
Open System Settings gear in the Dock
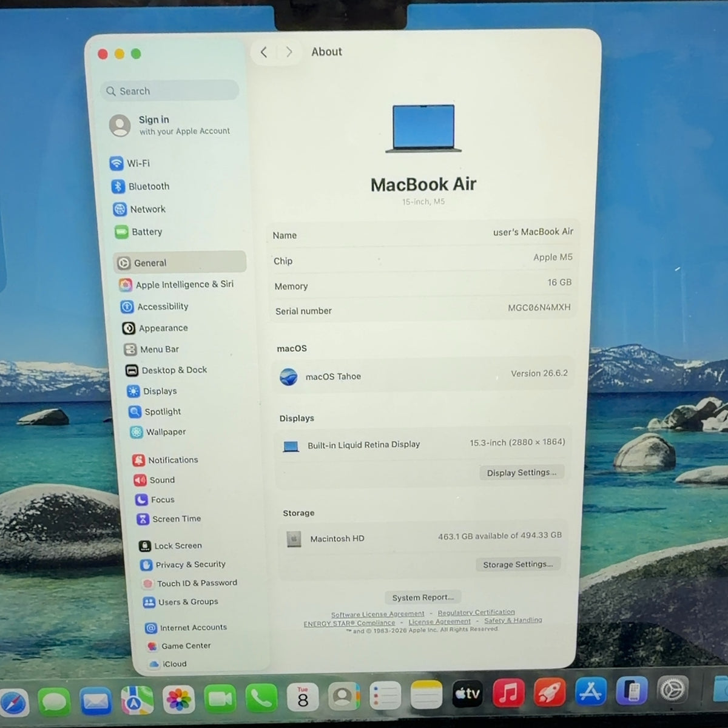[673, 690]
